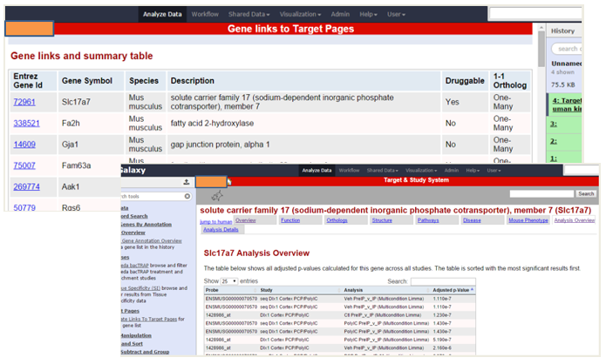Open the Show entries count dropdown
This screenshot has width=606, height=364.
click(x=228, y=281)
